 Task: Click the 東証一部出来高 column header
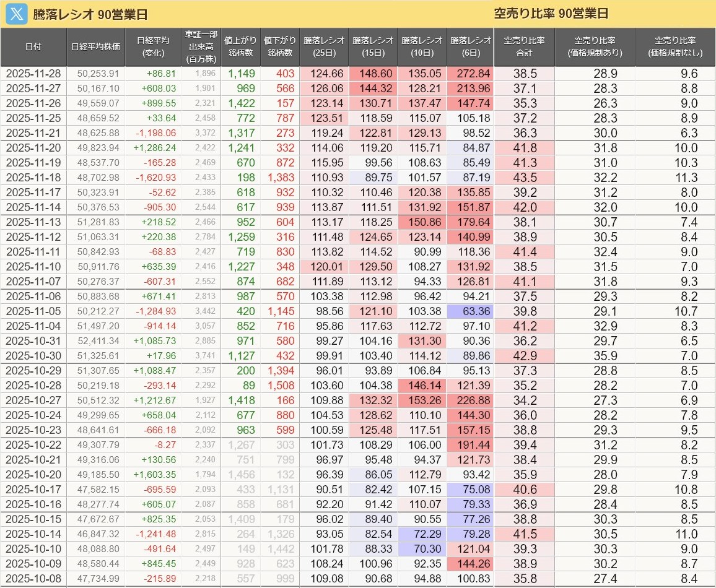pyautogui.click(x=201, y=47)
